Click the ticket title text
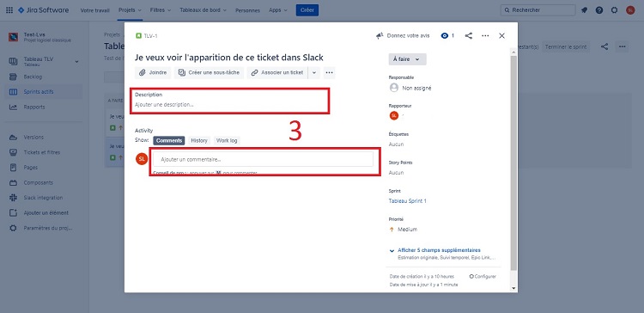Image resolution: width=644 pixels, height=313 pixels. tap(229, 57)
